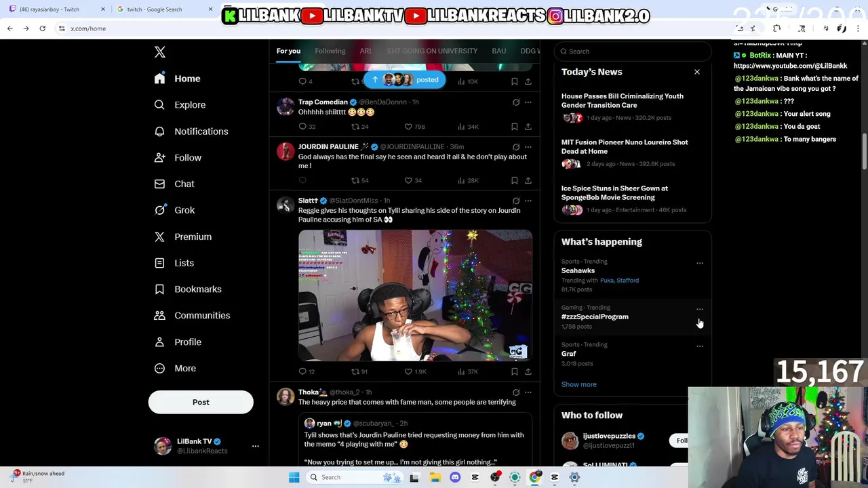Like Slatt's post with 1.9K likes
The width and height of the screenshot is (868, 488).
pos(408,371)
